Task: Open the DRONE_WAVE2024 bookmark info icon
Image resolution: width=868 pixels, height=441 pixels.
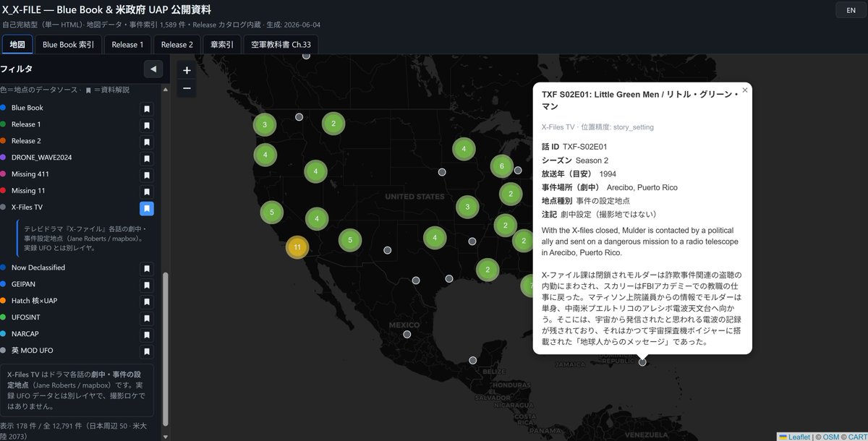Action: pyautogui.click(x=147, y=158)
